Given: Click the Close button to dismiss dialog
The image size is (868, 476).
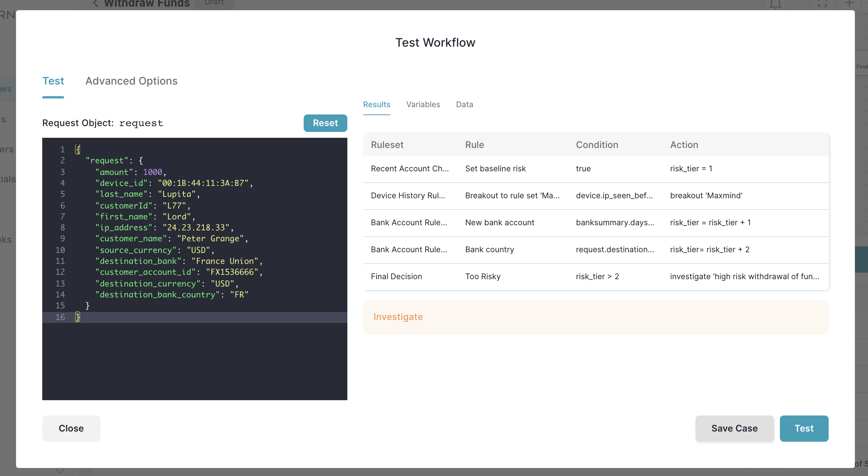Looking at the screenshot, I should pos(71,428).
